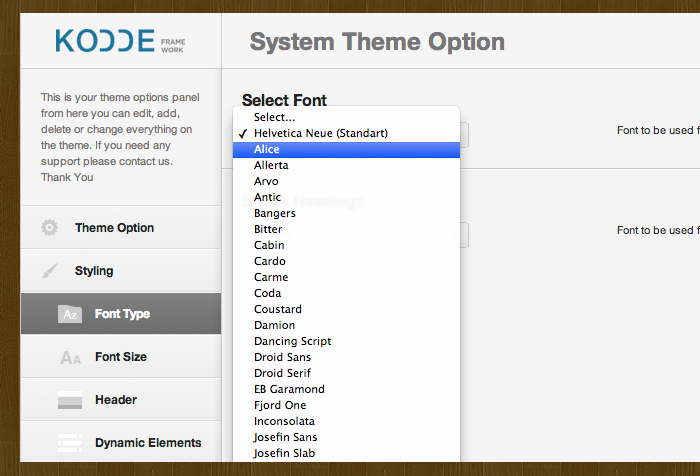The height and width of the screenshot is (476, 700).
Task: Click the Az folder icon for Font Type
Action: point(69,314)
